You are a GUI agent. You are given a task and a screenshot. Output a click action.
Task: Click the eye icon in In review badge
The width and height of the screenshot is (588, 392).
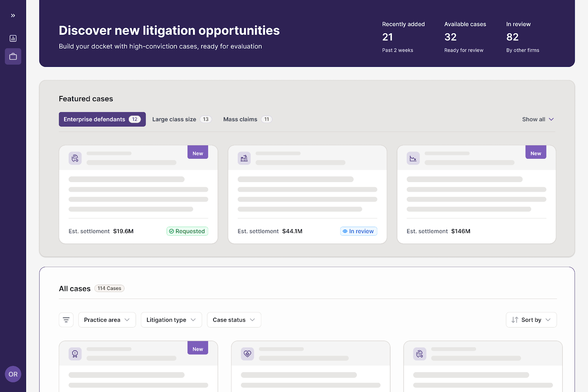(345, 231)
